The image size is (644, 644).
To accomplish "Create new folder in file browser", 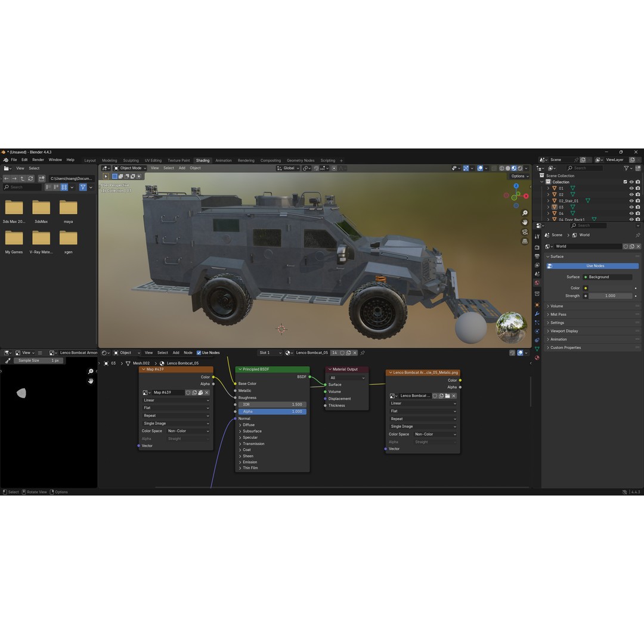I will [42, 179].
